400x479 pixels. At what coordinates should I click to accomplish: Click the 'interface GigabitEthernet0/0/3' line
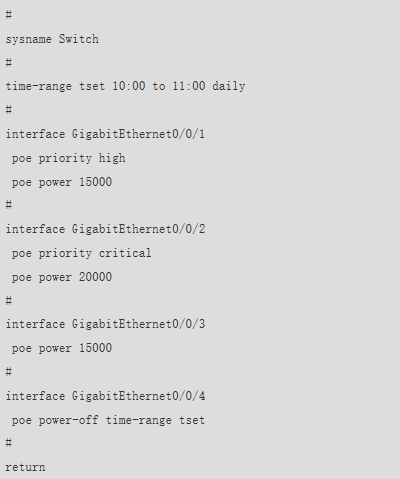tap(105, 324)
